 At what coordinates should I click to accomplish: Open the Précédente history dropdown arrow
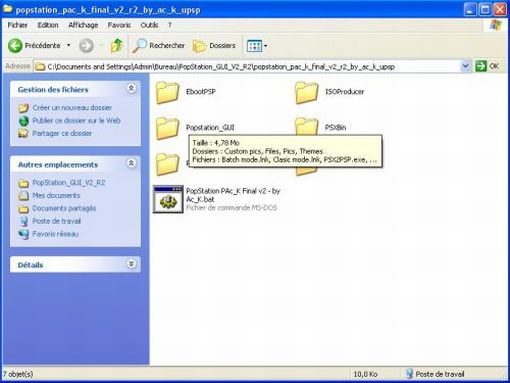[x=69, y=45]
